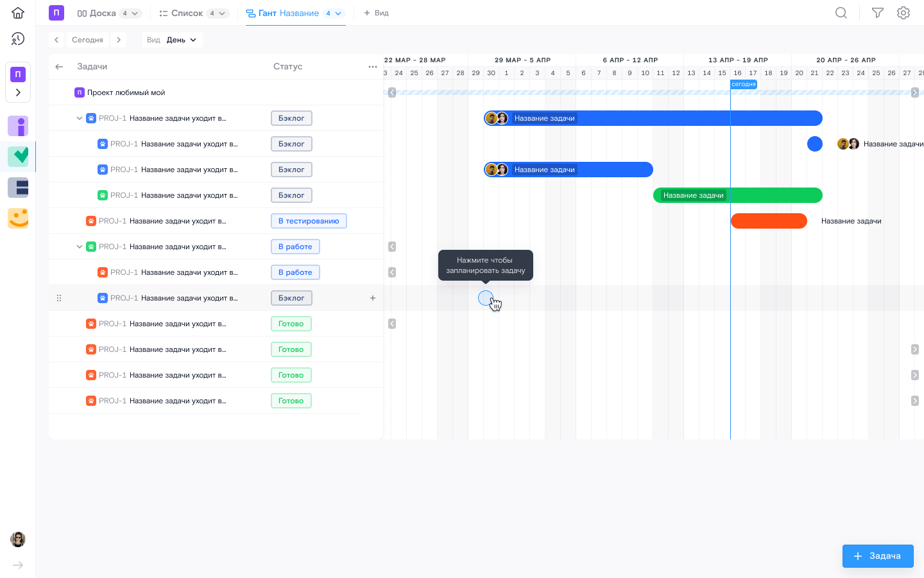Screen dimensions: 924x578
Task: Grab the drag handle of the hovered row
Action: click(59, 298)
